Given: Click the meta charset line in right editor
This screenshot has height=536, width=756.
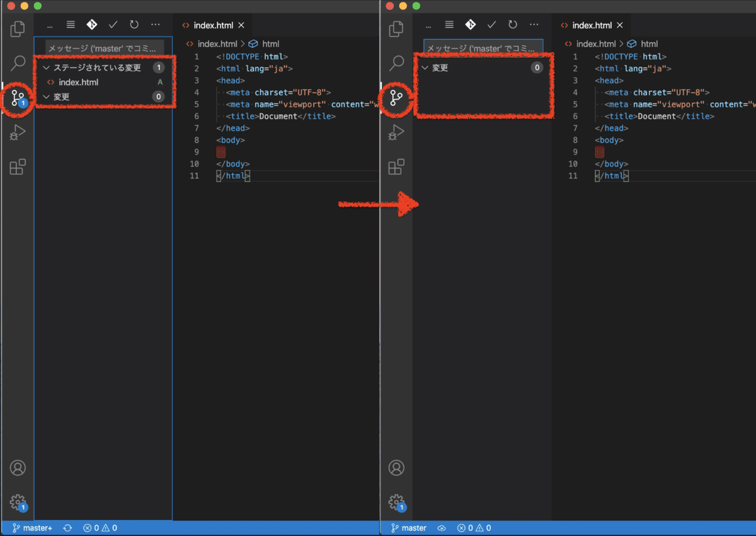Looking at the screenshot, I should (657, 92).
